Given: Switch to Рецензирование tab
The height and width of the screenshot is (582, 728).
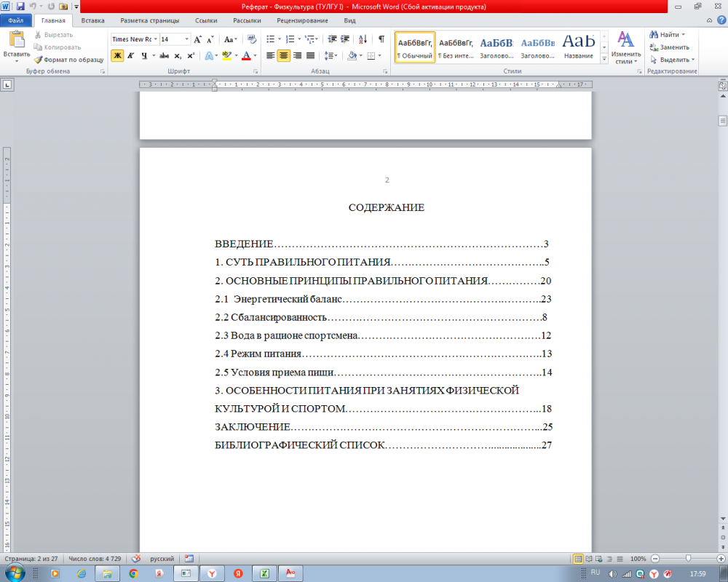Looking at the screenshot, I should point(302,20).
